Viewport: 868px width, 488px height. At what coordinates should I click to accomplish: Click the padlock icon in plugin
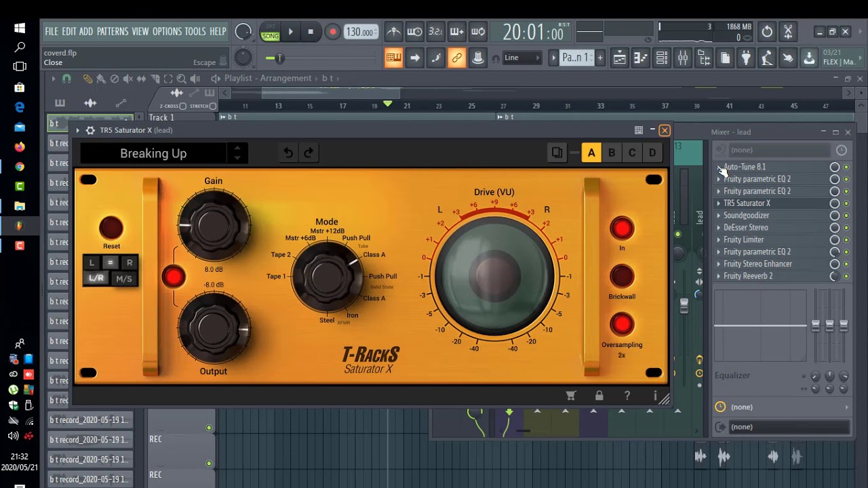599,395
